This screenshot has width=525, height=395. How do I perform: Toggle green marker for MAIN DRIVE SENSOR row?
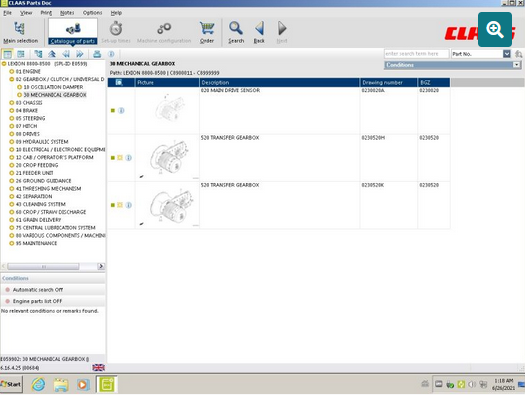[x=113, y=110]
